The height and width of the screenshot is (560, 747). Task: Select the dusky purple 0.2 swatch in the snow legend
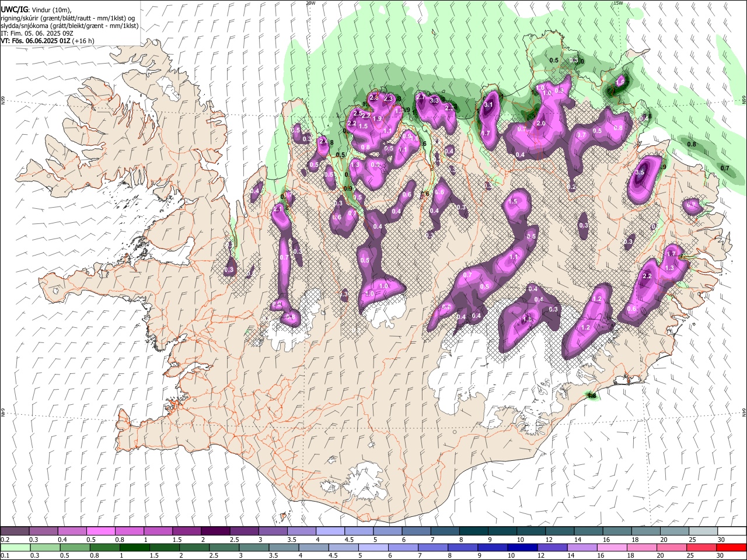pos(15,531)
